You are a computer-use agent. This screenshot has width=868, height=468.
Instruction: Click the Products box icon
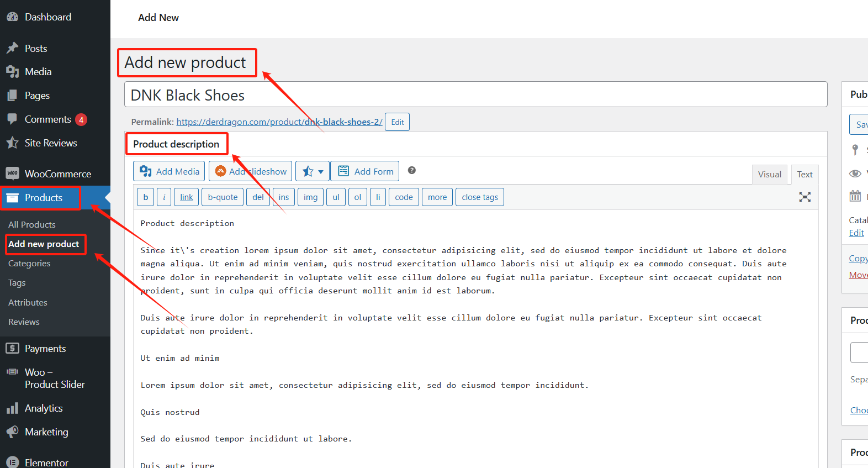pos(12,198)
